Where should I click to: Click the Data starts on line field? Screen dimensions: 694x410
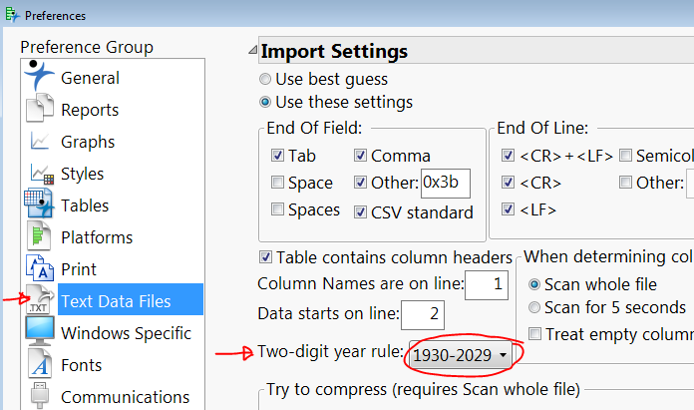422,314
